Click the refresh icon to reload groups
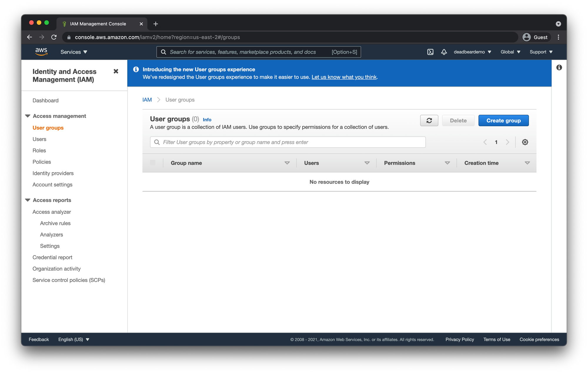Viewport: 588px width, 374px height. coord(429,120)
